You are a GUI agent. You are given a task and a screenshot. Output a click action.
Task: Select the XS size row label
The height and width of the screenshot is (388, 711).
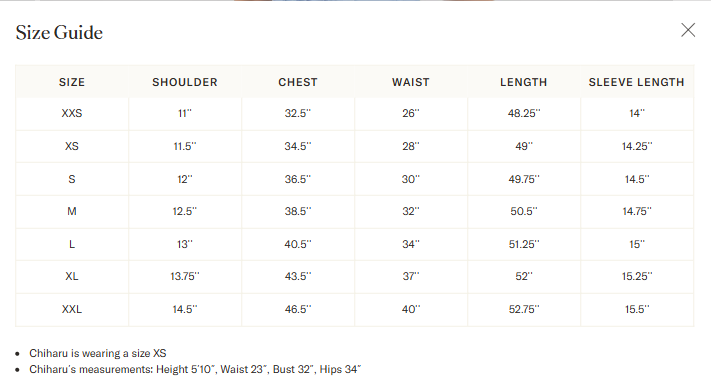[72, 146]
